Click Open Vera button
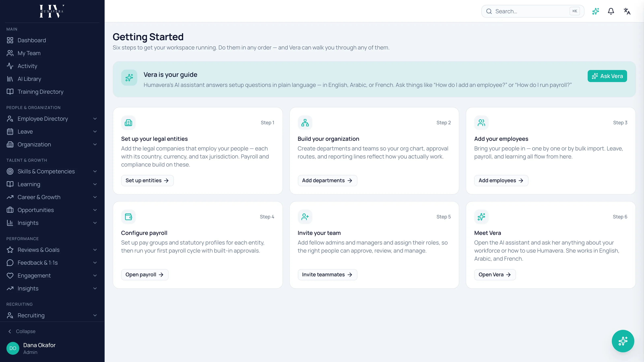The image size is (644, 362). 495,275
